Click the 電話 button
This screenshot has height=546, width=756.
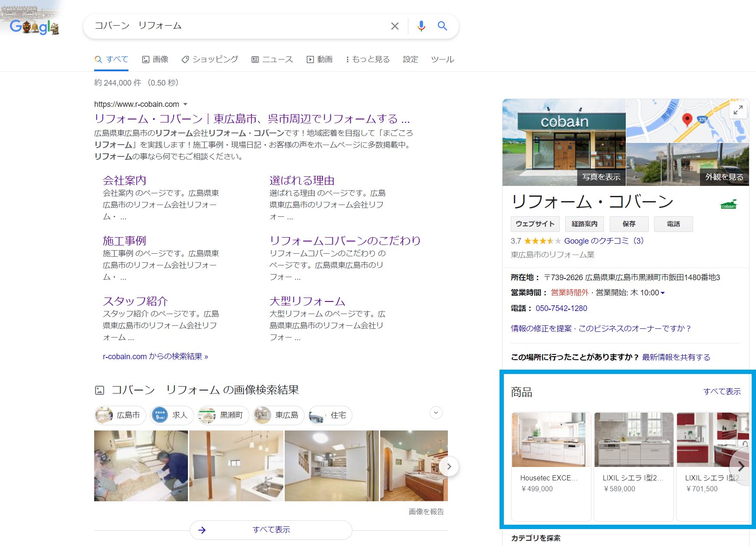coord(674,224)
